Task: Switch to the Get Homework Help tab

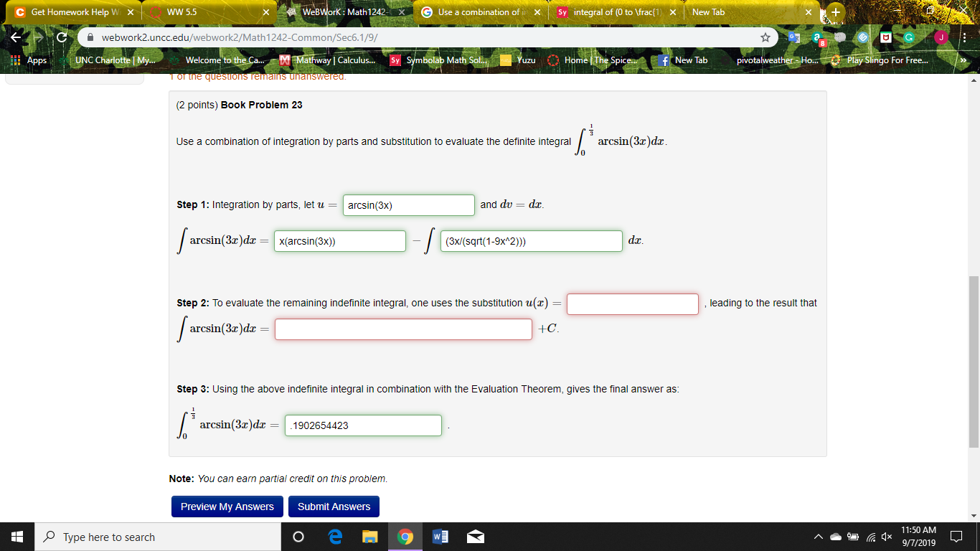Action: click(72, 12)
